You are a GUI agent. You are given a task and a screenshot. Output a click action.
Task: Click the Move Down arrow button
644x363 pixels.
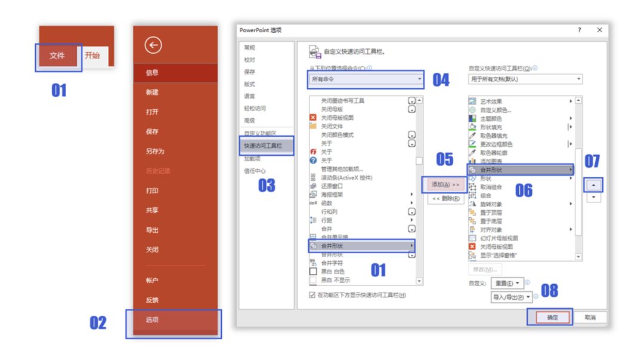point(593,198)
